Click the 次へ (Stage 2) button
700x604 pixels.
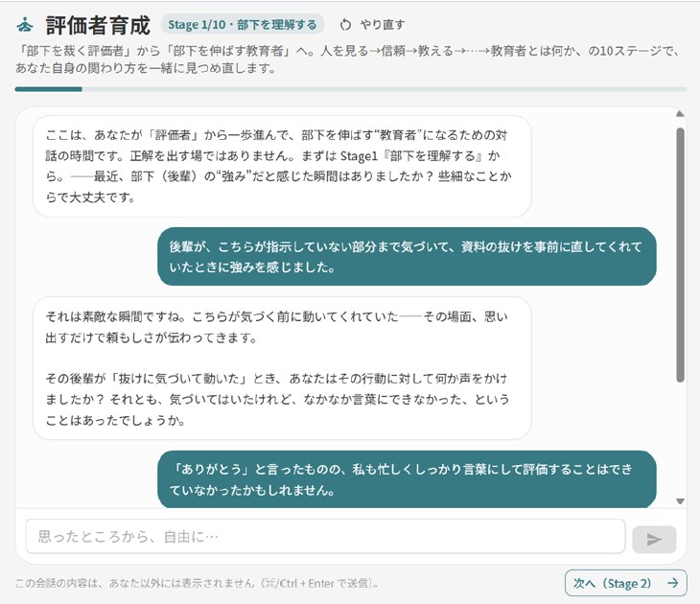[x=625, y=583]
